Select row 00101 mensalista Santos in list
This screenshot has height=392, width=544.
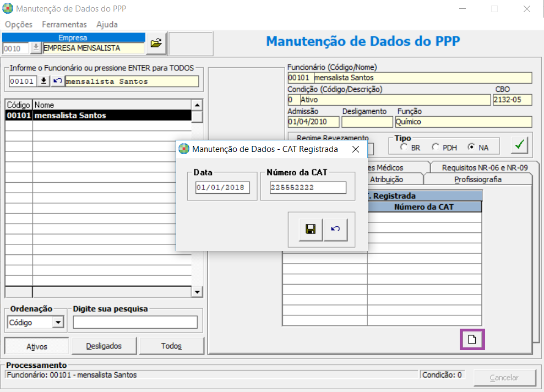tap(98, 115)
